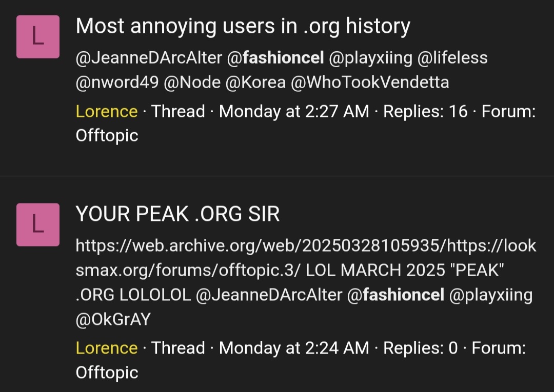Click the 'Monday at 2:24 AM' timestamp
This screenshot has width=554, height=392.
coord(294,348)
